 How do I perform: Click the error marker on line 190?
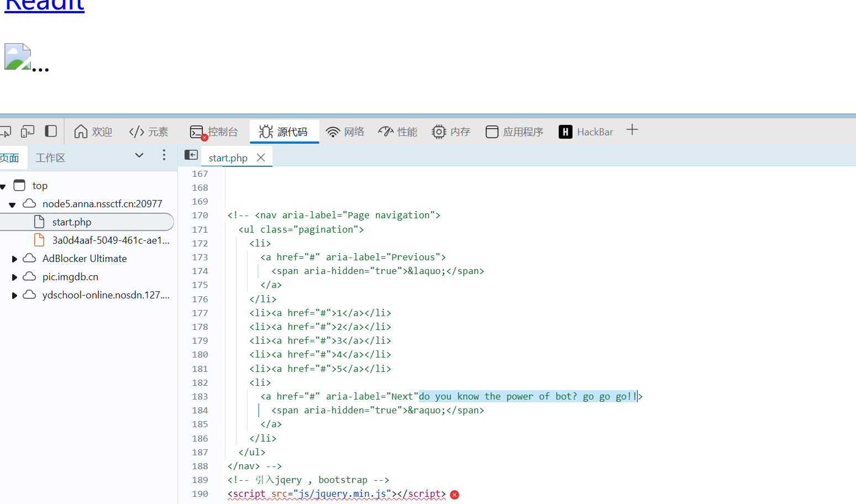click(x=455, y=495)
